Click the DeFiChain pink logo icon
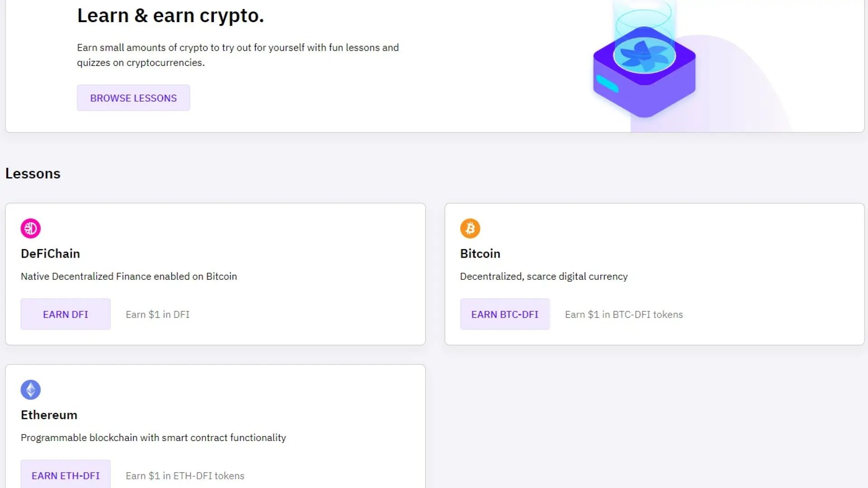868x488 pixels. point(30,228)
